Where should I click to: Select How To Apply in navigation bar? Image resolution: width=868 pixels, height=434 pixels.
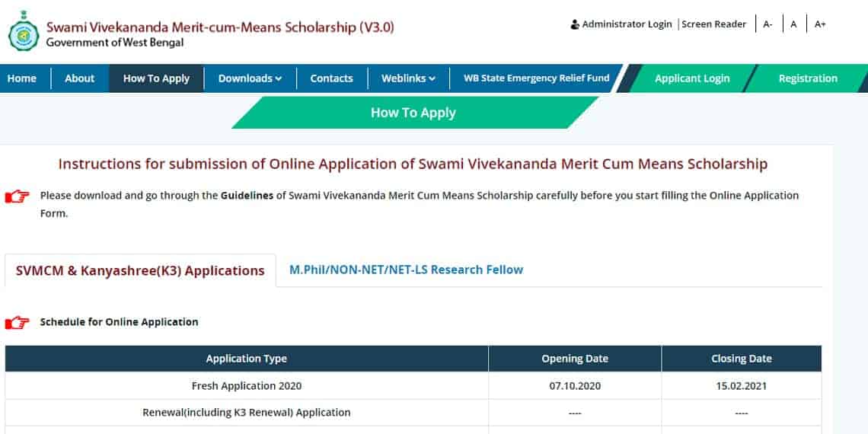[x=156, y=78]
